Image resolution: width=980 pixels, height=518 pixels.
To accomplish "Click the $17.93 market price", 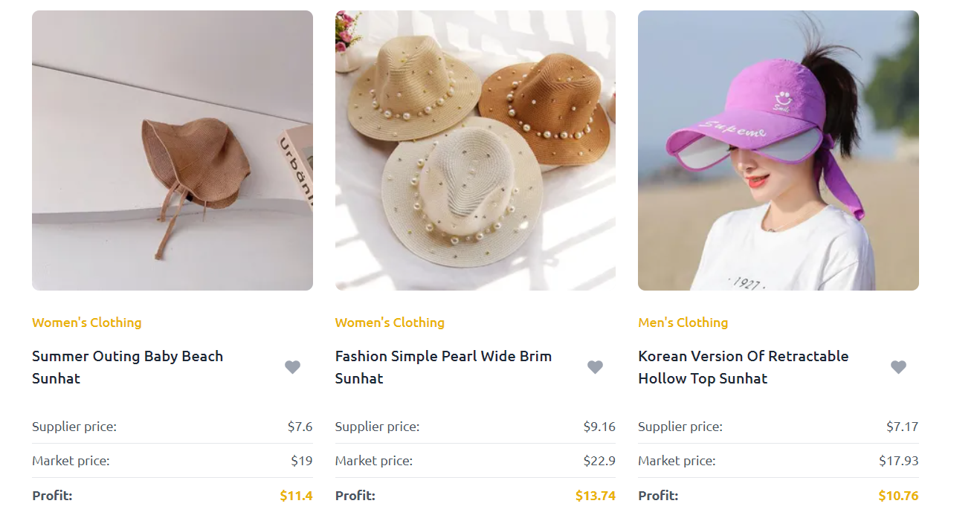I will [x=899, y=461].
